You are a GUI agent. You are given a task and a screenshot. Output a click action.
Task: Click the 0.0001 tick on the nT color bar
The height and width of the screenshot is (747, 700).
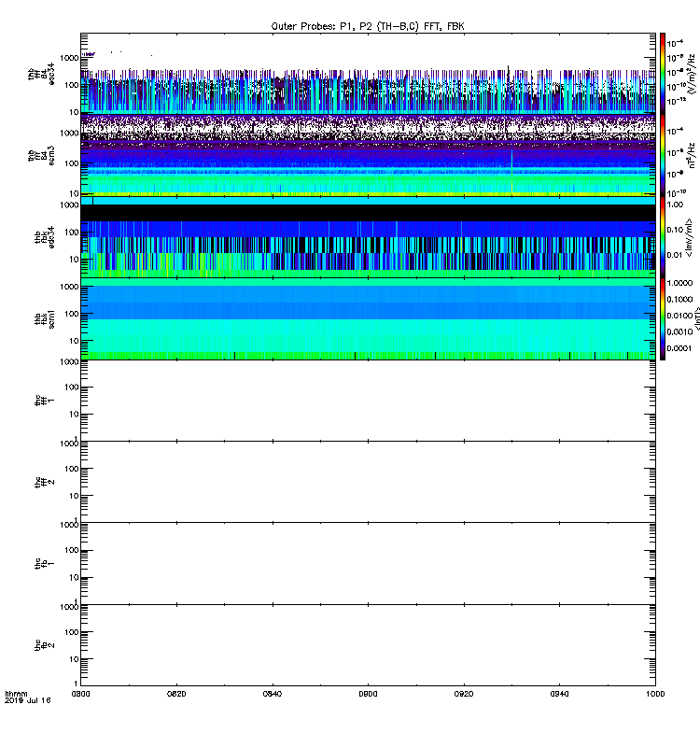(x=679, y=348)
